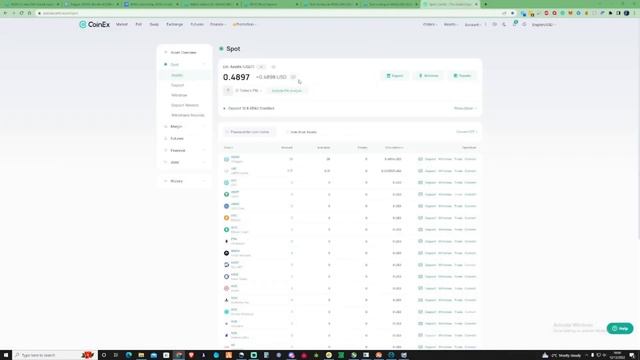Click the blue USDC coin icon

click(227, 206)
